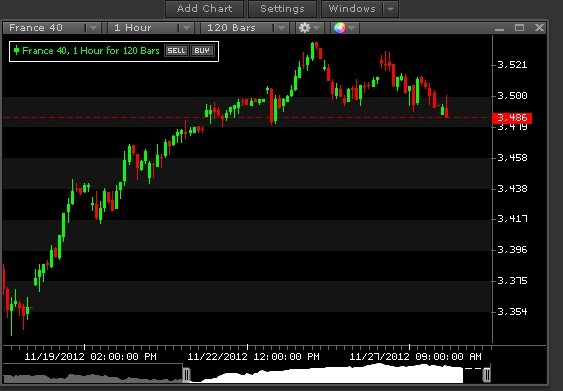Click the SELL button in chart legend
The width and height of the screenshot is (563, 391).
pos(176,51)
